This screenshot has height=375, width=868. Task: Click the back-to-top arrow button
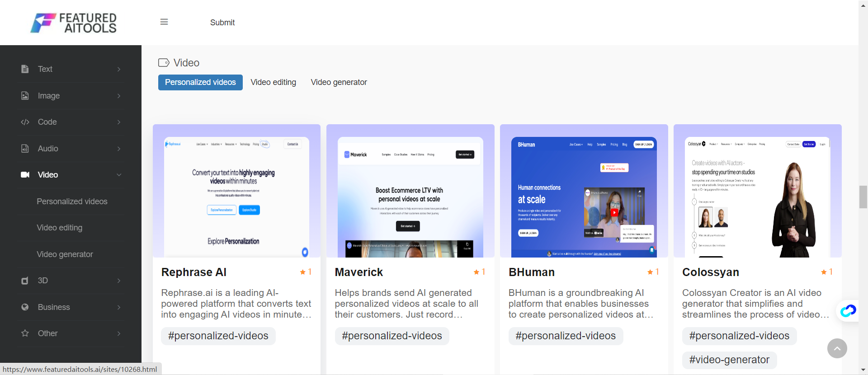pos(837,348)
